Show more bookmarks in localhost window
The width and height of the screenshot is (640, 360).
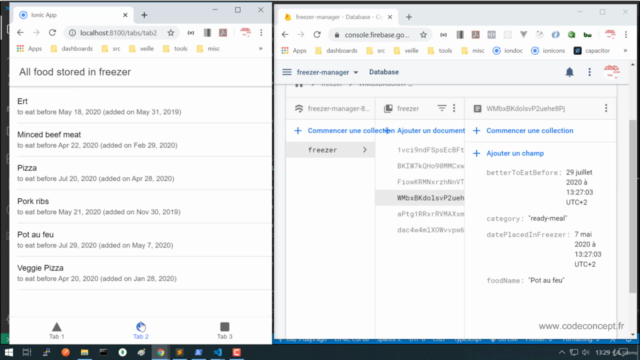click(260, 49)
